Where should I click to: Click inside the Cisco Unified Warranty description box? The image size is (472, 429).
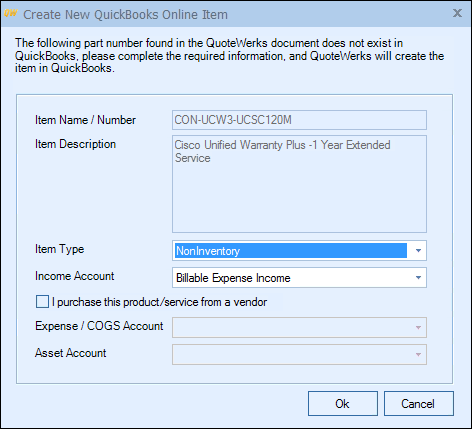(299, 184)
